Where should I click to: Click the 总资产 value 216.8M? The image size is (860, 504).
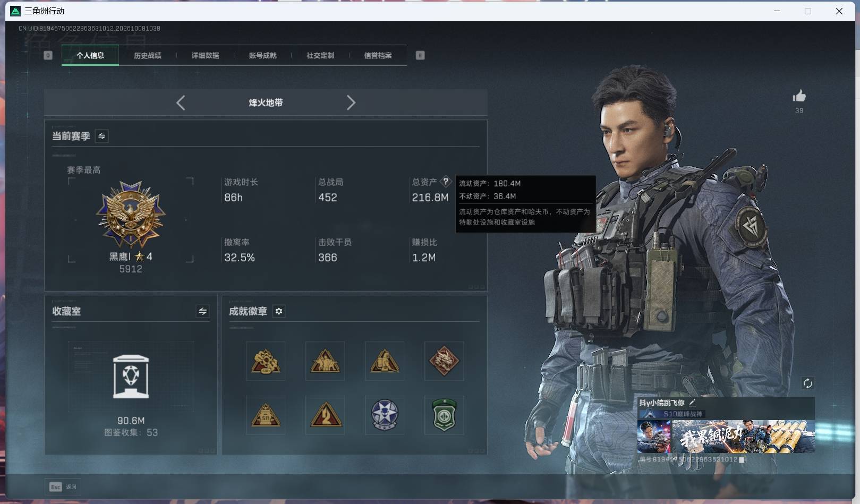tap(430, 198)
